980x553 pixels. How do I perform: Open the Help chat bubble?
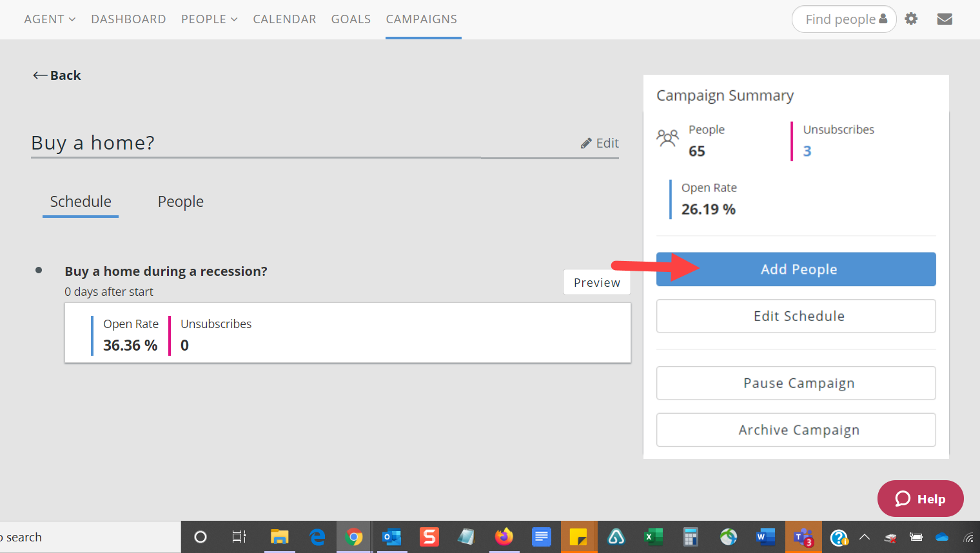(920, 498)
